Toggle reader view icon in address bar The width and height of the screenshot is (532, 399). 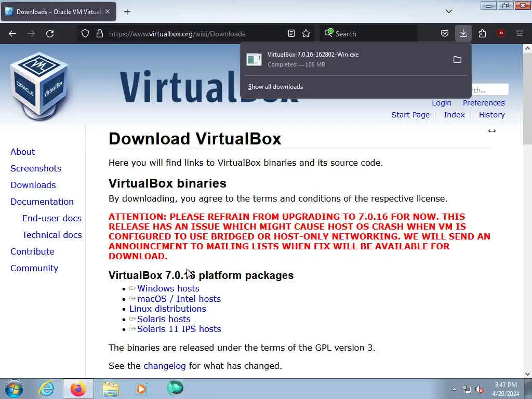(291, 33)
